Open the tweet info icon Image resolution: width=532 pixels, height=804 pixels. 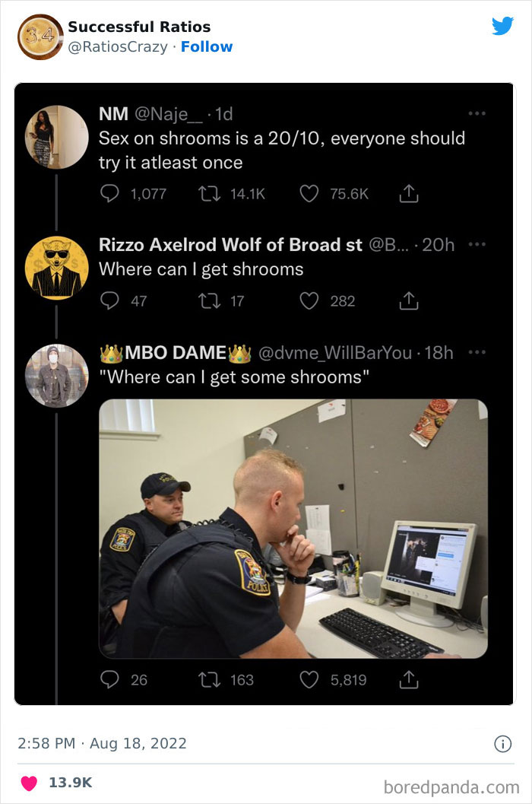[503, 743]
